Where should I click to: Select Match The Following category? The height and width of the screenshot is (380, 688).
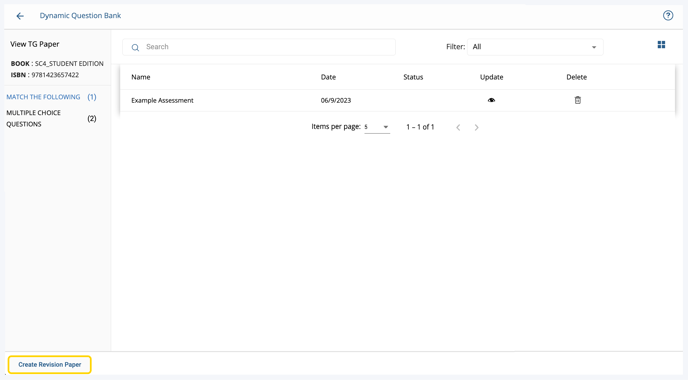tap(43, 97)
